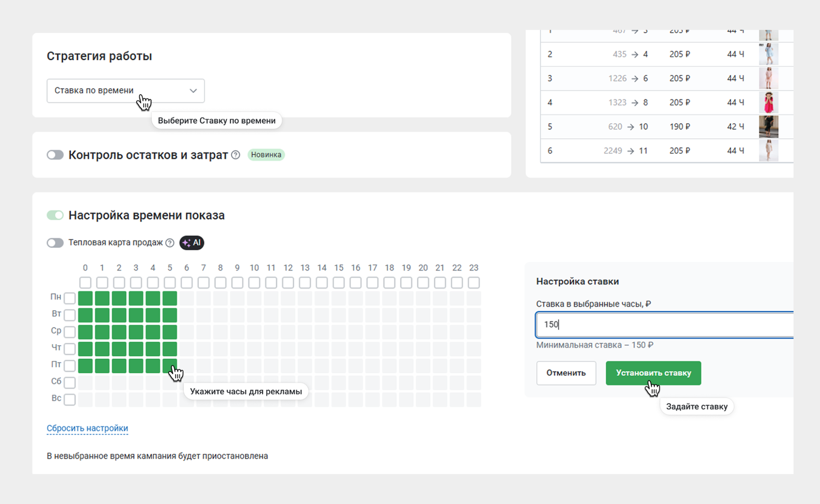Open the Ставка по времени dropdown
This screenshot has width=820, height=504.
pyautogui.click(x=125, y=91)
